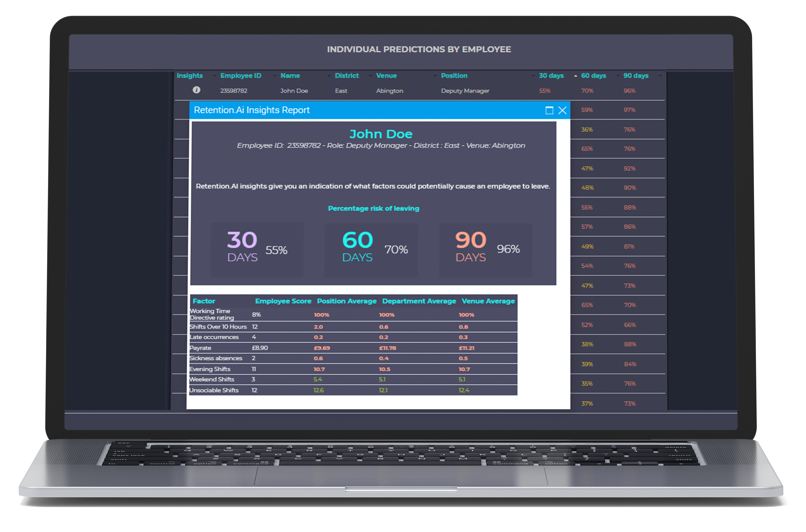Open the Name column filter arrow
Image resolution: width=806 pixels, height=532 pixels.
click(329, 76)
